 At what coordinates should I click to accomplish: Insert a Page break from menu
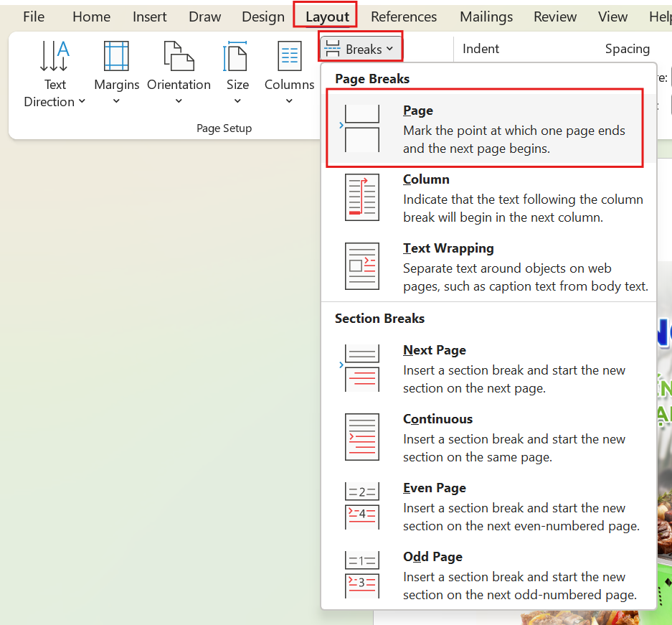[484, 128]
